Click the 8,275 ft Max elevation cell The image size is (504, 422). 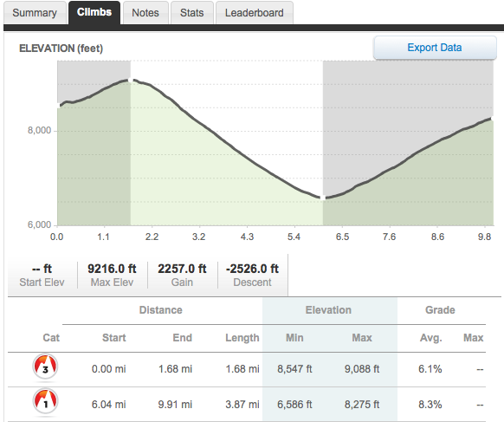pos(362,405)
